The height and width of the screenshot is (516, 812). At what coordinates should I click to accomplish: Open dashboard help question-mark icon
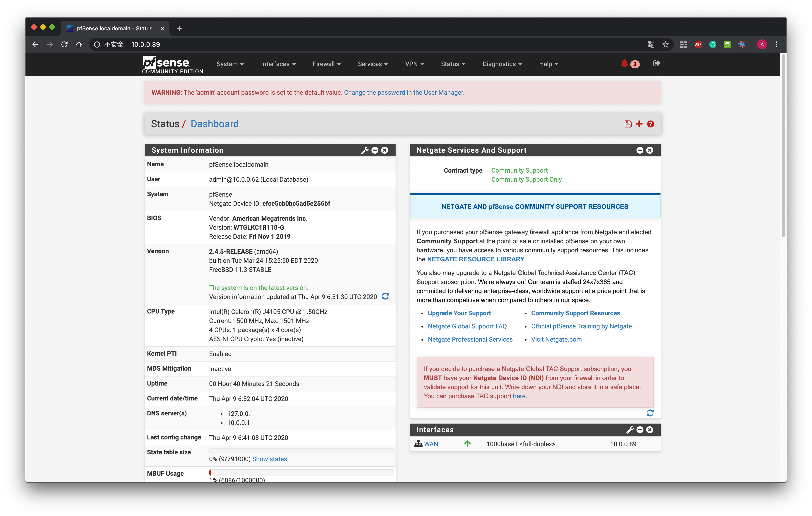[x=650, y=124]
